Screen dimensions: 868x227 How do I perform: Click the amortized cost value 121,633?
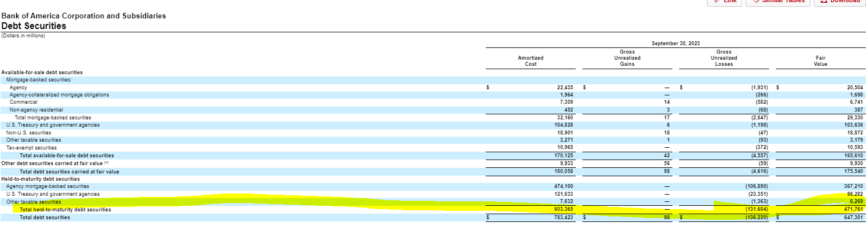click(564, 194)
